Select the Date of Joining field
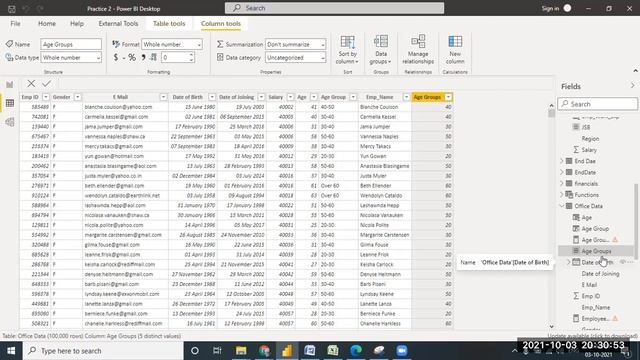Screen dimensions: 640x360 click(x=600, y=273)
